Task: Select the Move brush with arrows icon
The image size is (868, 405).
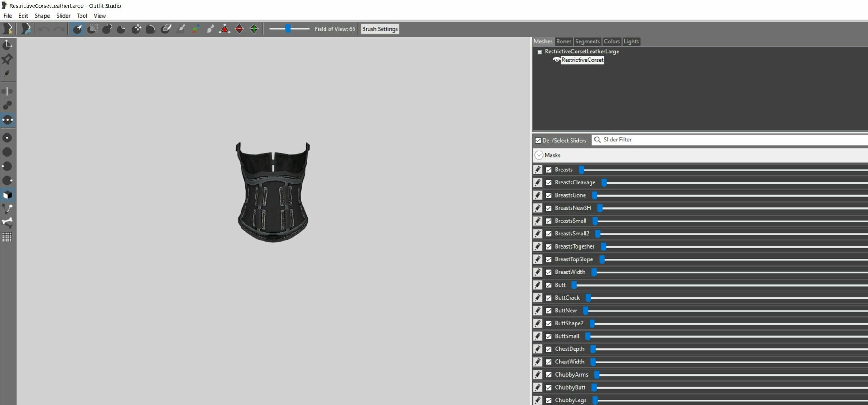Action: (x=136, y=29)
